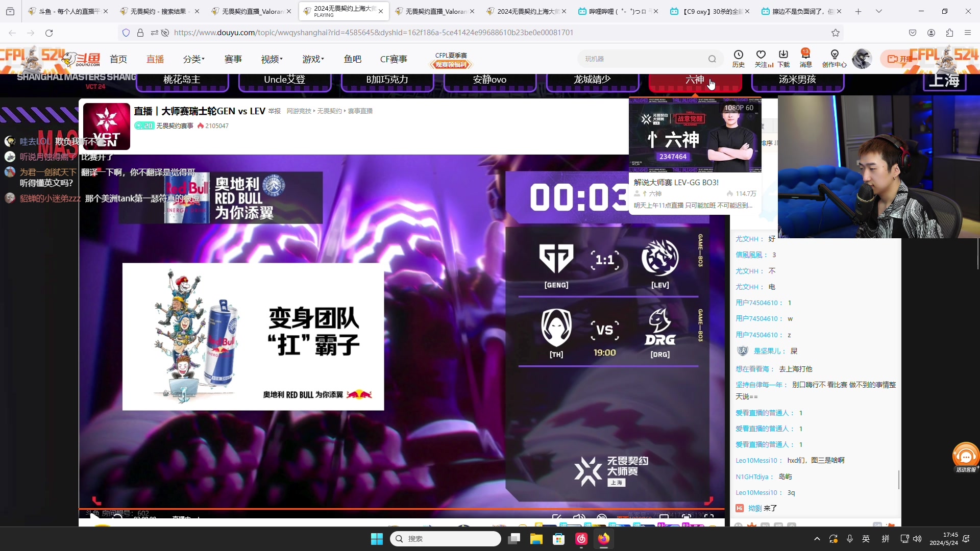Open 消息 messages with 13 badge
This screenshot has width=980, height=551.
click(x=805, y=59)
